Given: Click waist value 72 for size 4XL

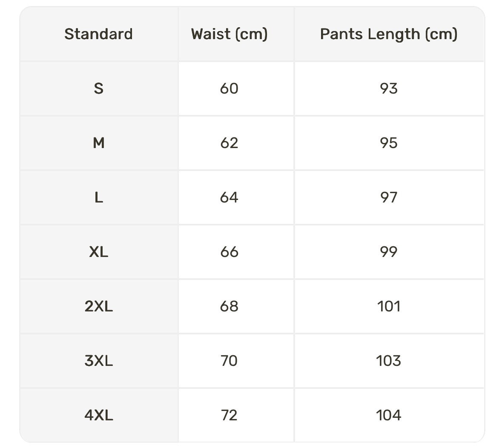Looking at the screenshot, I should tap(229, 415).
